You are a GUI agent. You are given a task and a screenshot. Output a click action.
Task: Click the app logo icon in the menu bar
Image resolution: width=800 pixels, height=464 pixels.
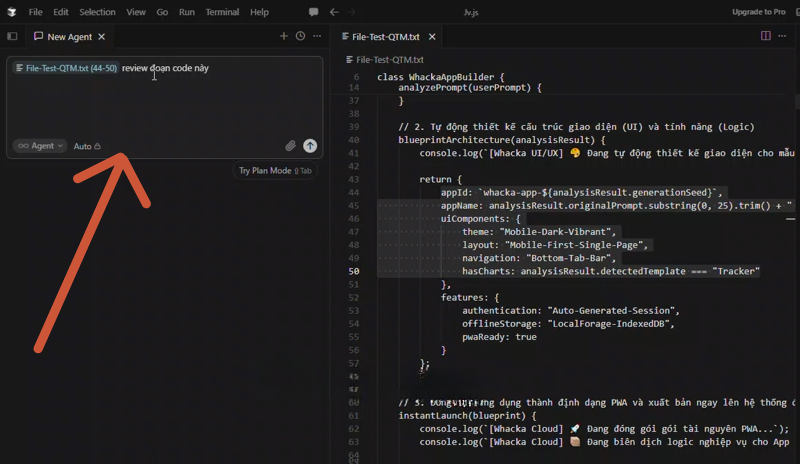click(x=11, y=12)
